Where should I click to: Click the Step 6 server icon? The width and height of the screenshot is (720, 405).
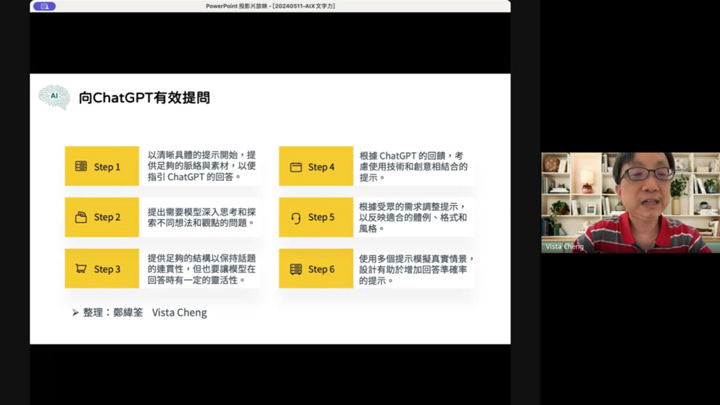tap(296, 269)
